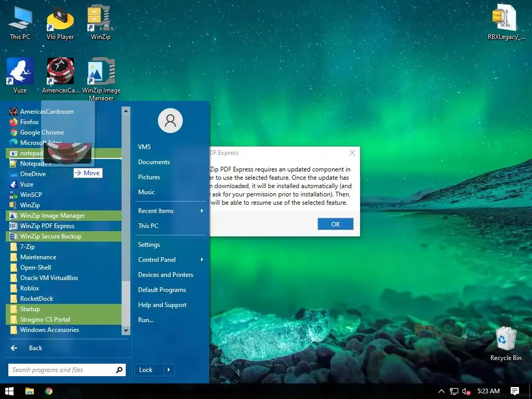Image resolution: width=532 pixels, height=399 pixels.
Task: Open Microsoft Edge in the programs list
Action: tap(63, 142)
